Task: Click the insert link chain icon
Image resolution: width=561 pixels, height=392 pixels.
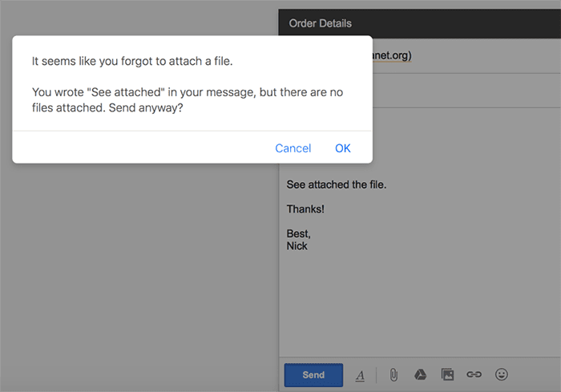Action: (x=474, y=374)
